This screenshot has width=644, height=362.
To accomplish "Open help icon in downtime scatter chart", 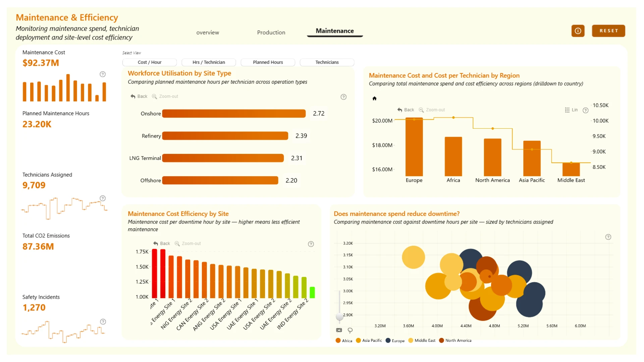I will tap(608, 237).
